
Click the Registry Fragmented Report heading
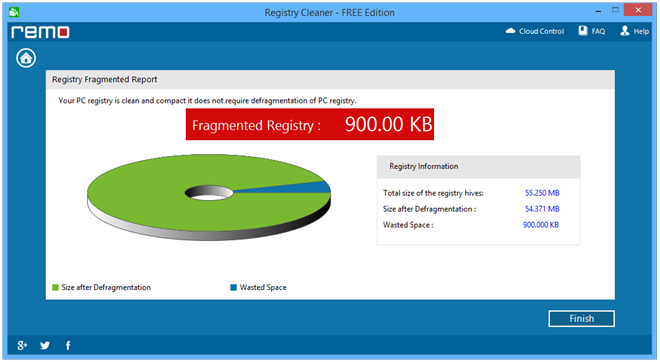(104, 80)
